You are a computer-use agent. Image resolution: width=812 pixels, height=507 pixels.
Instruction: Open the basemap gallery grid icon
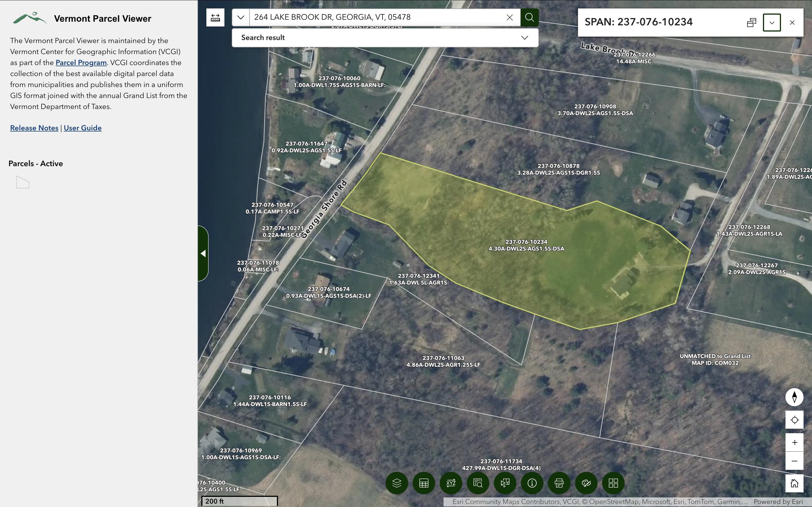(x=613, y=483)
